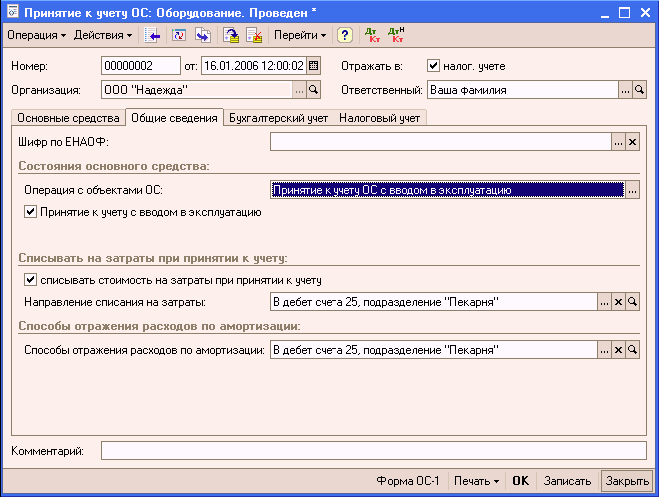The image size is (659, 497).
Task: Uncheck Принятие к учету с вводом в эксплуатацию
Action: [30, 212]
